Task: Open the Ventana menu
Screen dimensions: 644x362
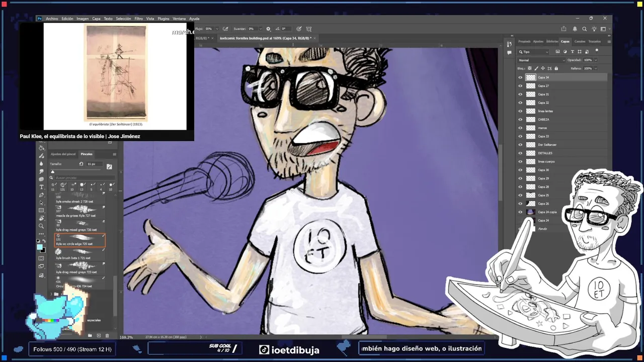Action: 179,19
